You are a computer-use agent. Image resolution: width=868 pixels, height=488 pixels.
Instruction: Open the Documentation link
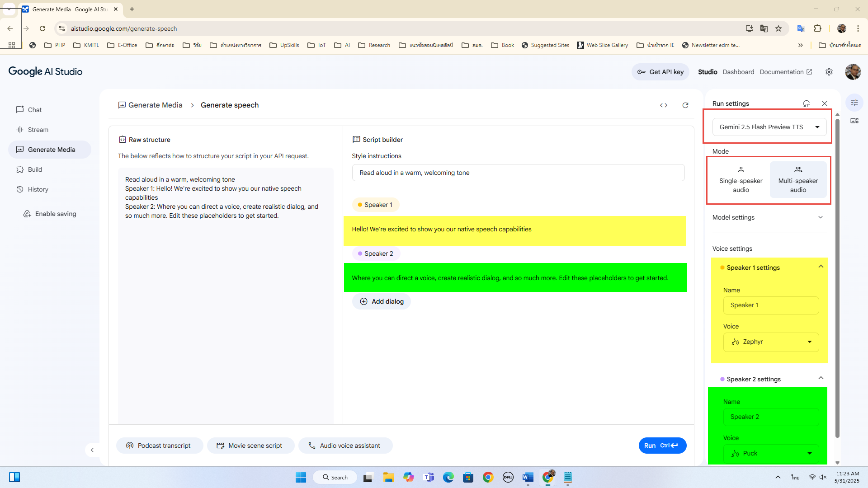click(x=786, y=72)
